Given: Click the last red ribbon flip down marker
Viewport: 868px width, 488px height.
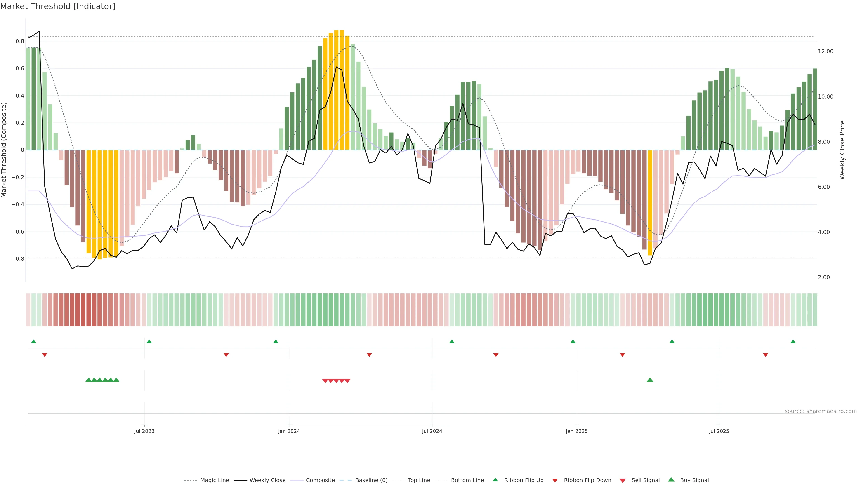Looking at the screenshot, I should (765, 355).
